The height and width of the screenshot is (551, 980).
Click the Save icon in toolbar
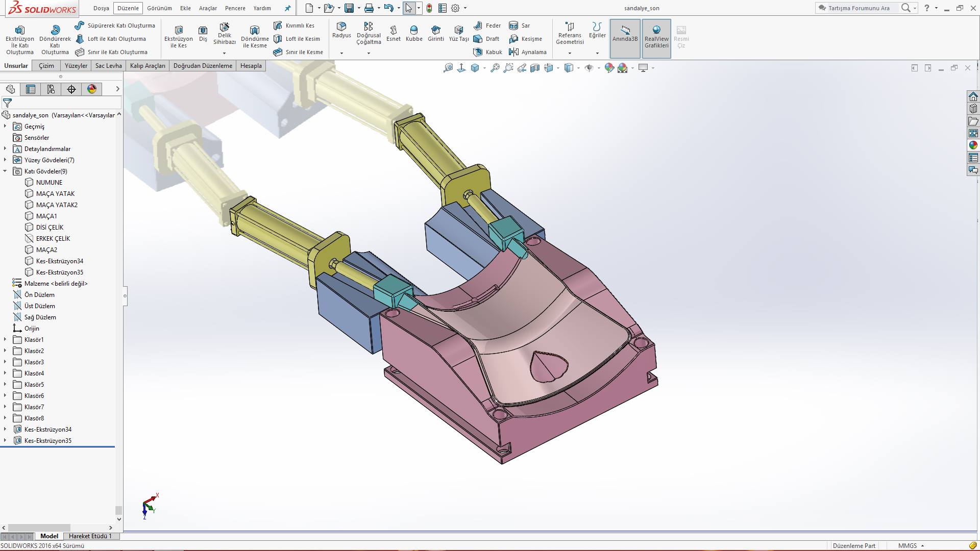click(x=349, y=8)
